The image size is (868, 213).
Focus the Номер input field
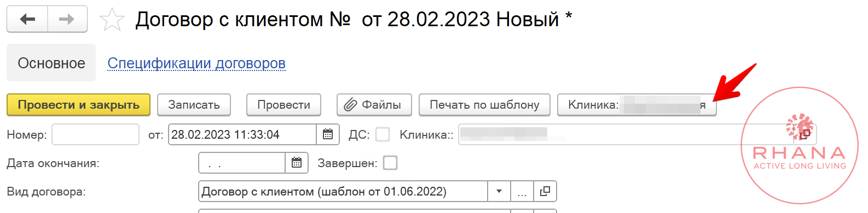[x=96, y=134]
